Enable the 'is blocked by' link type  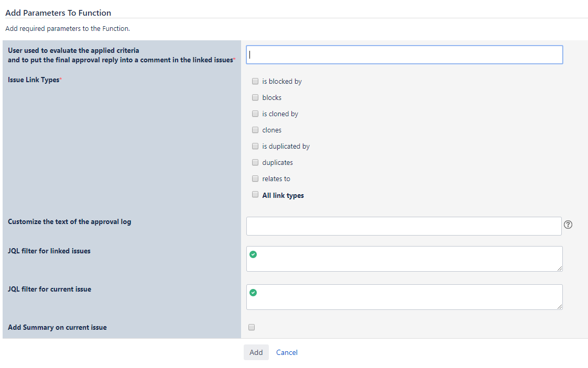[x=255, y=81]
